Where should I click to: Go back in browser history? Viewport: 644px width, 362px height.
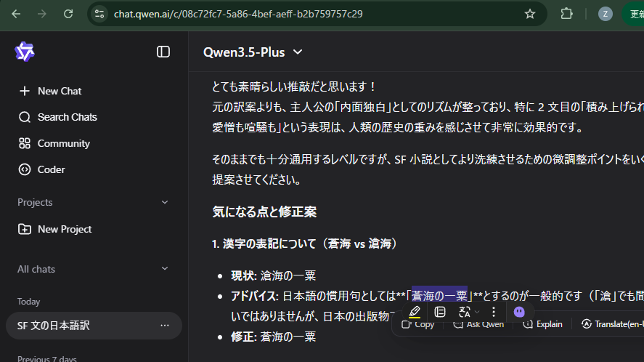[x=16, y=14]
